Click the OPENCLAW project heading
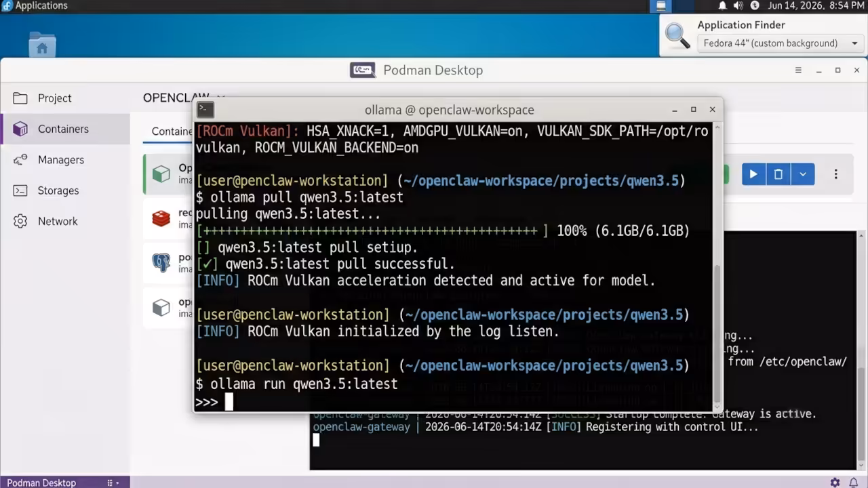 (176, 98)
